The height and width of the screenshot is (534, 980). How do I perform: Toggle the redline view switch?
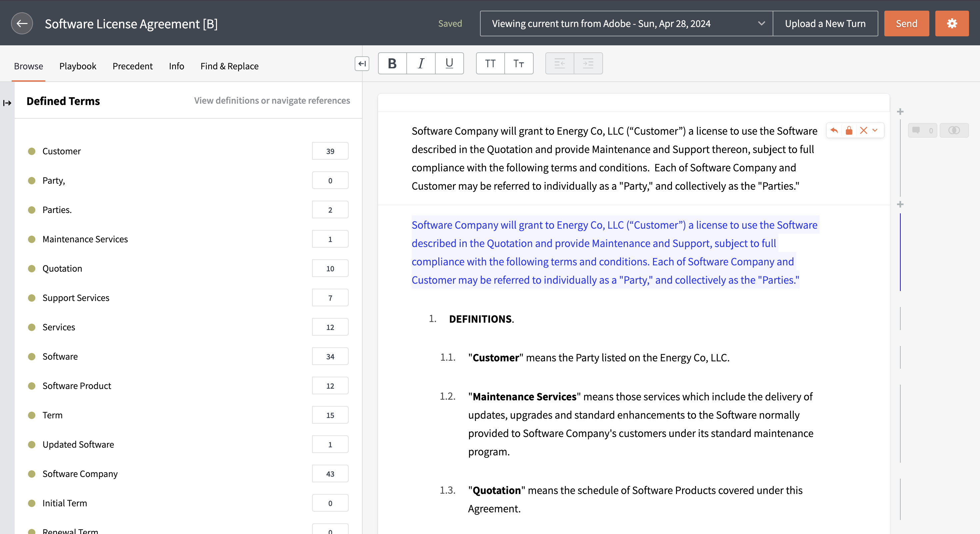click(x=954, y=130)
